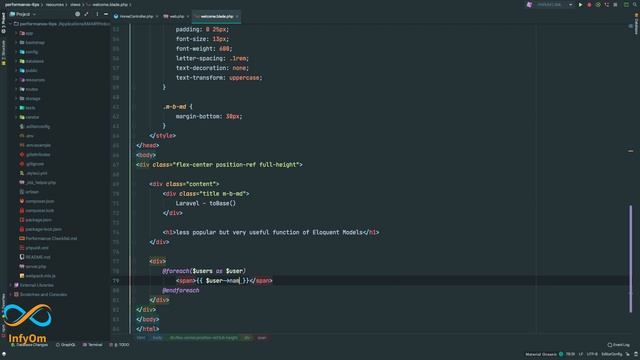
Task: Close the welcome.blade.php tab
Action: 237,16
